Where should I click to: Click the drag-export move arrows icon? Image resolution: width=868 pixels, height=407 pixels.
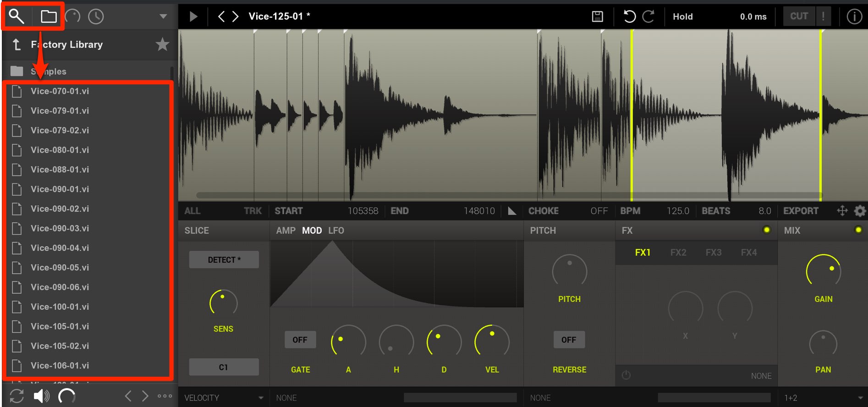pyautogui.click(x=842, y=211)
